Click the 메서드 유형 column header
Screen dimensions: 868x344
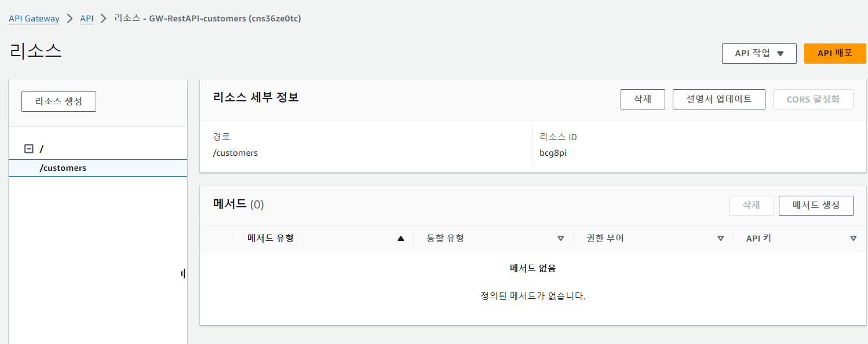271,238
